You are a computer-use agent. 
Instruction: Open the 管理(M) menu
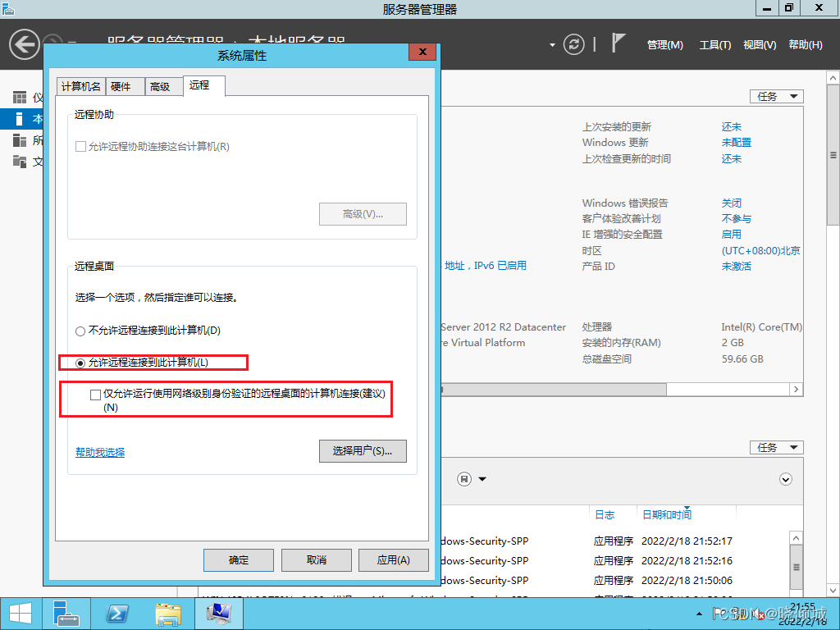[664, 45]
